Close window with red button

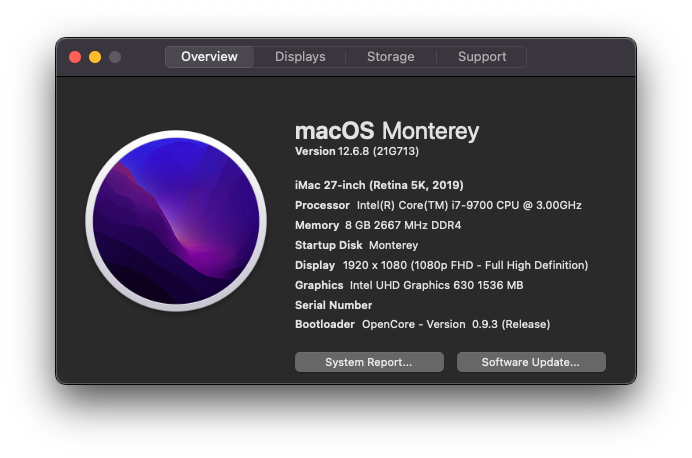click(75, 57)
